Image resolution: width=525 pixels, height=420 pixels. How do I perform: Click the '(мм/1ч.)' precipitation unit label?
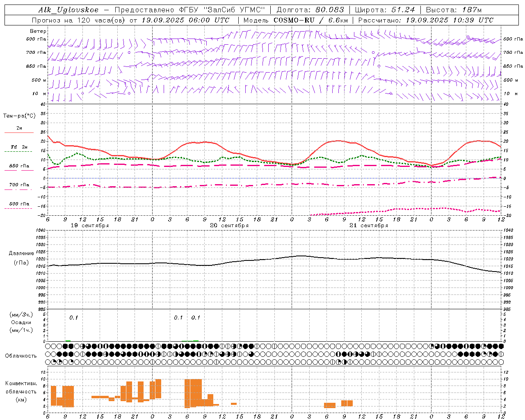click(x=21, y=330)
